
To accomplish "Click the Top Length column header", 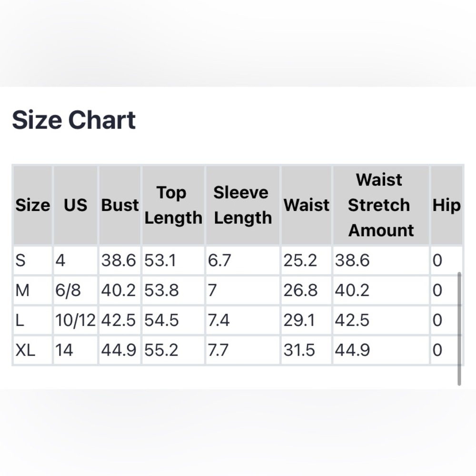I will coord(173,205).
